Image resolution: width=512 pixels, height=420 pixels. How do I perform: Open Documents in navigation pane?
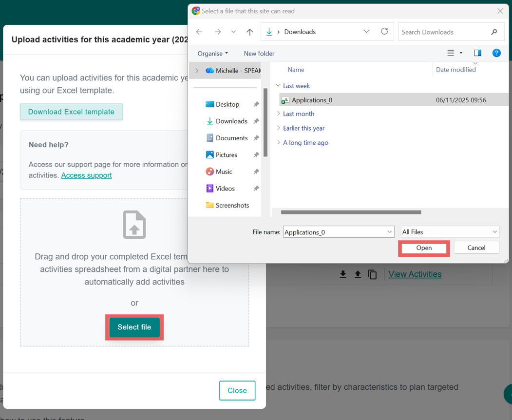[x=227, y=138]
